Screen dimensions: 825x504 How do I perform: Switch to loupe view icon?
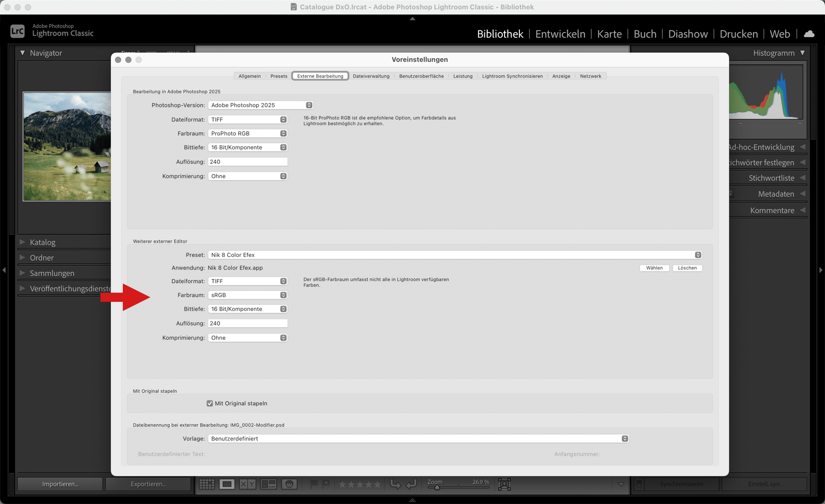pos(227,484)
